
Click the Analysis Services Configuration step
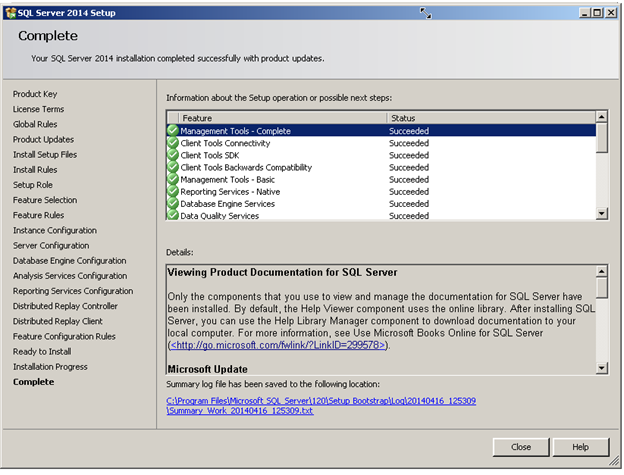click(x=70, y=276)
